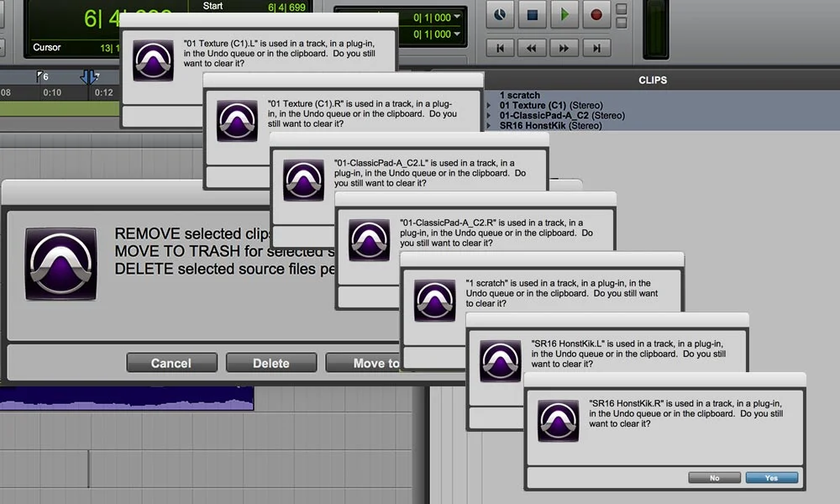This screenshot has height=504, width=840.
Task: Click Delete in the clear clips dialog
Action: [x=271, y=363]
